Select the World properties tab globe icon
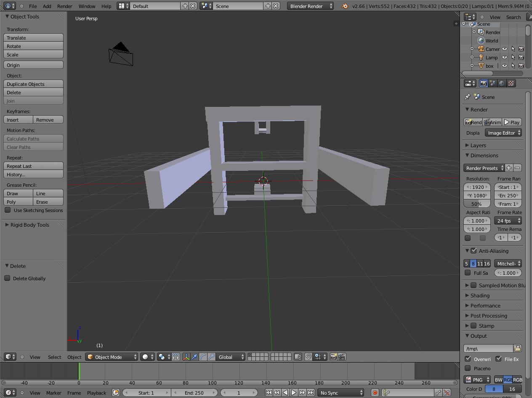 (502, 83)
